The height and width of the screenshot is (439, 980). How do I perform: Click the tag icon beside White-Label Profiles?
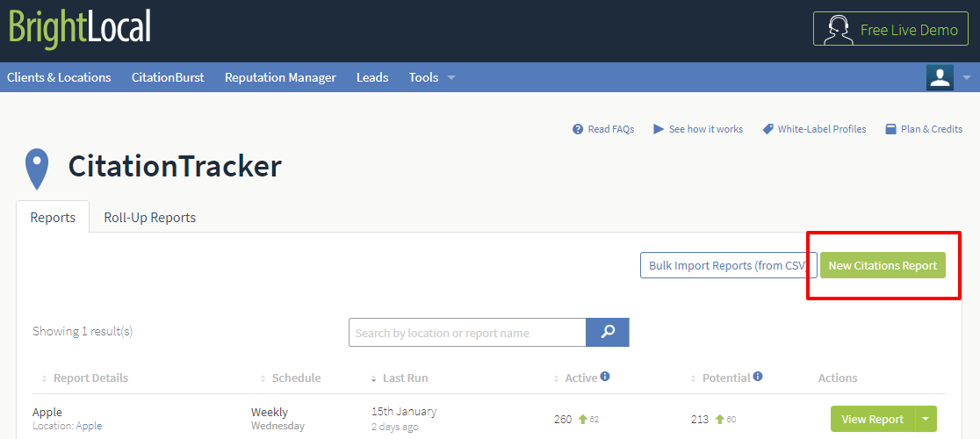(767, 129)
